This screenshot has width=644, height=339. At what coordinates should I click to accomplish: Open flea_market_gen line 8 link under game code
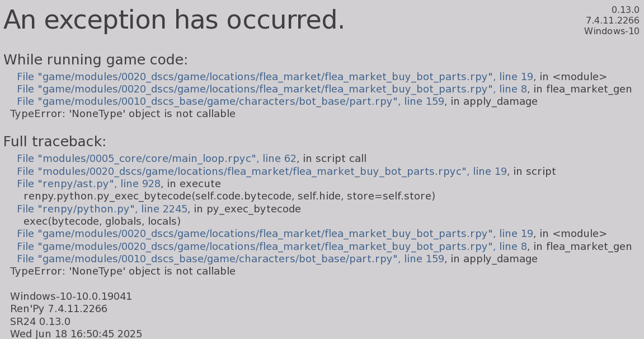274,89
